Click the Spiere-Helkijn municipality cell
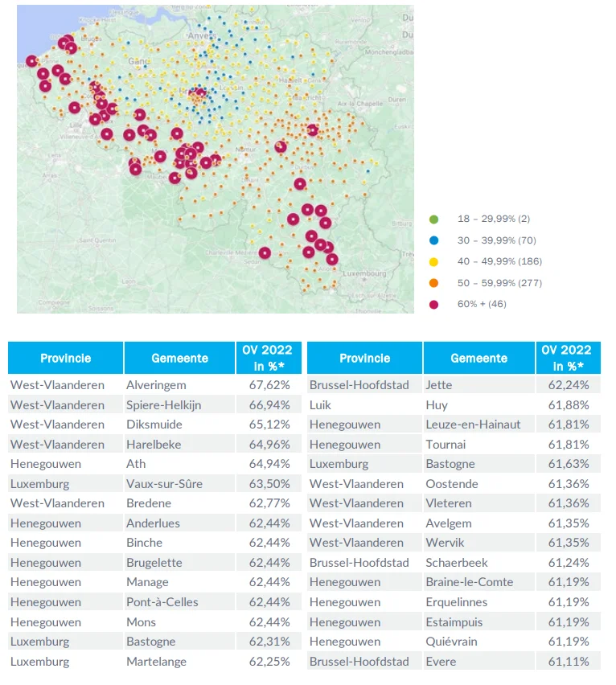Viewport: 616px width, 685px height. point(163,405)
